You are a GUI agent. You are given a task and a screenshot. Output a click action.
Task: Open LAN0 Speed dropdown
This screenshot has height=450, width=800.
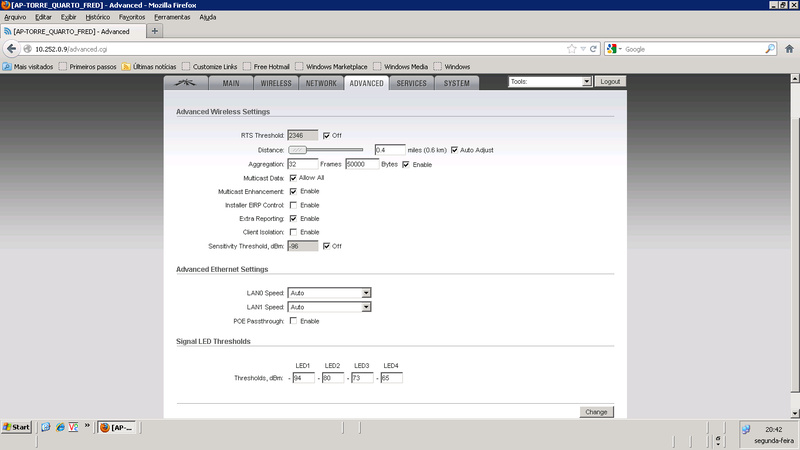[329, 293]
